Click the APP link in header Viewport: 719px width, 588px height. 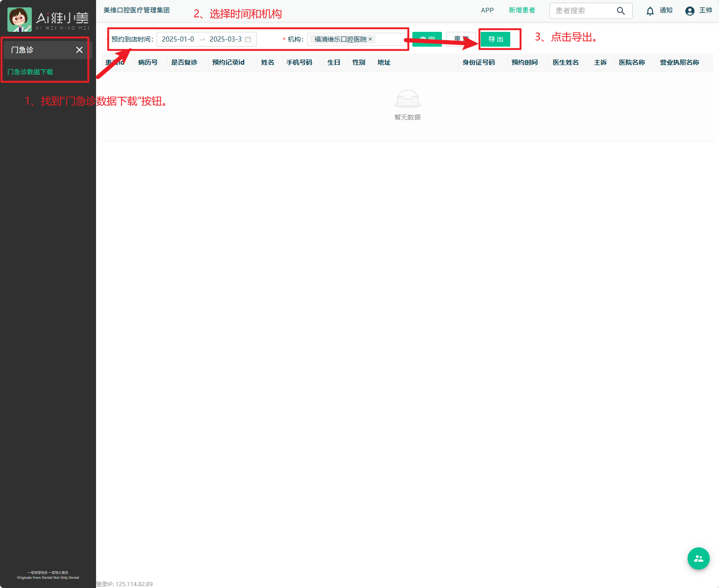[487, 10]
